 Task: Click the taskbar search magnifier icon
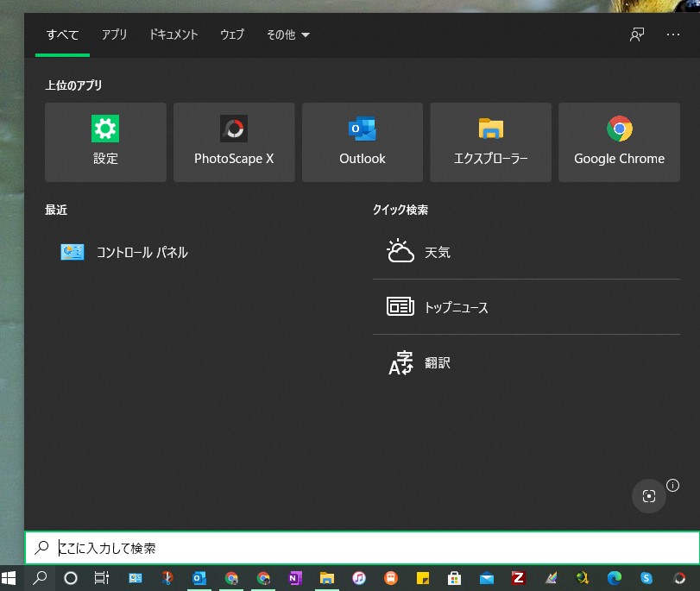tap(40, 578)
